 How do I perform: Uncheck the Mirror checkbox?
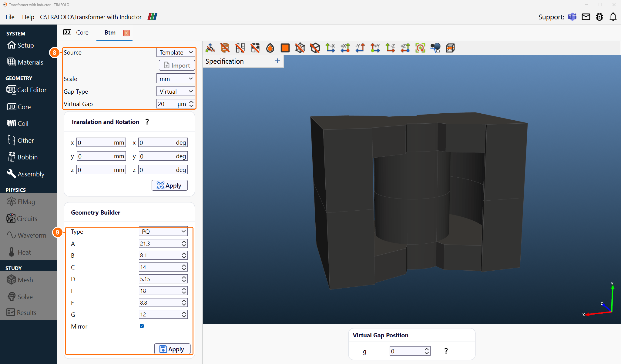tap(142, 326)
